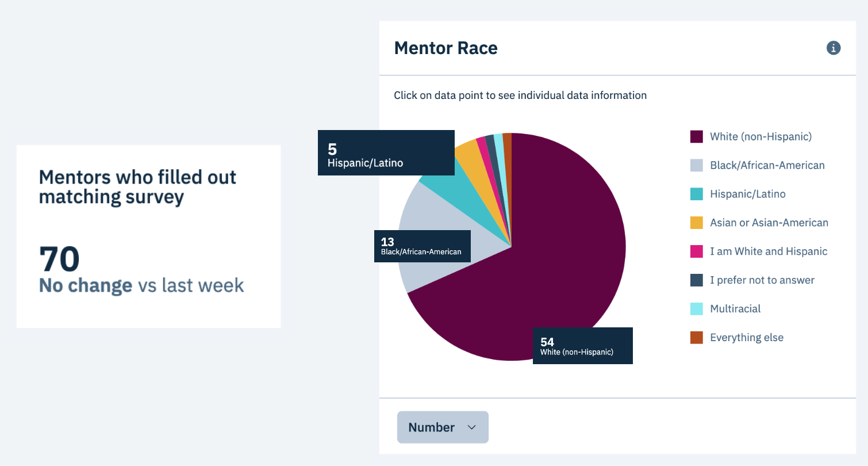Image resolution: width=868 pixels, height=466 pixels.
Task: Click the maroon White (non-Hispanic) legend swatch
Action: point(695,136)
